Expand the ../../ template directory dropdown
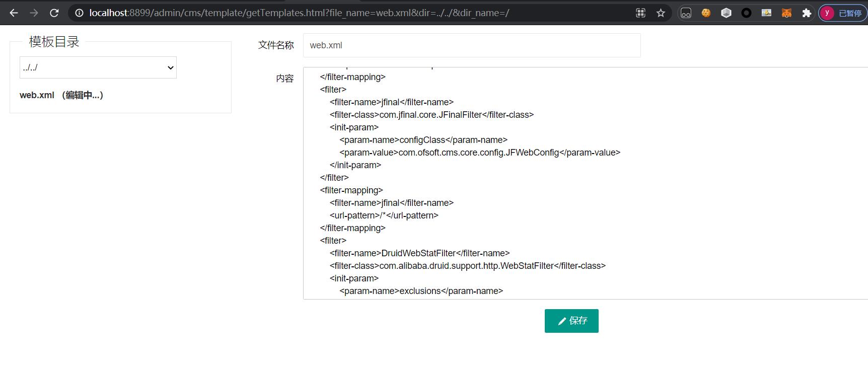The image size is (868, 365). point(98,67)
